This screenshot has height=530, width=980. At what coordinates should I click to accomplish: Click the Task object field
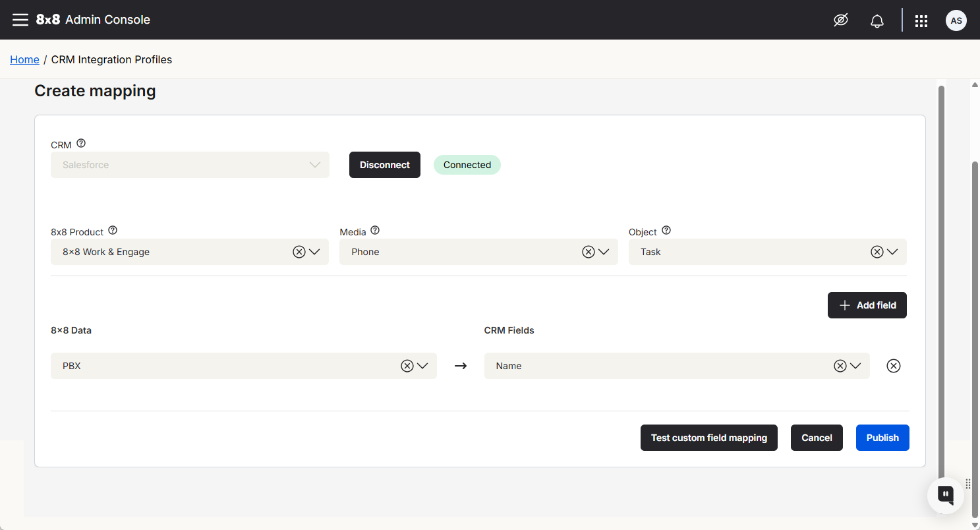pyautogui.click(x=768, y=252)
